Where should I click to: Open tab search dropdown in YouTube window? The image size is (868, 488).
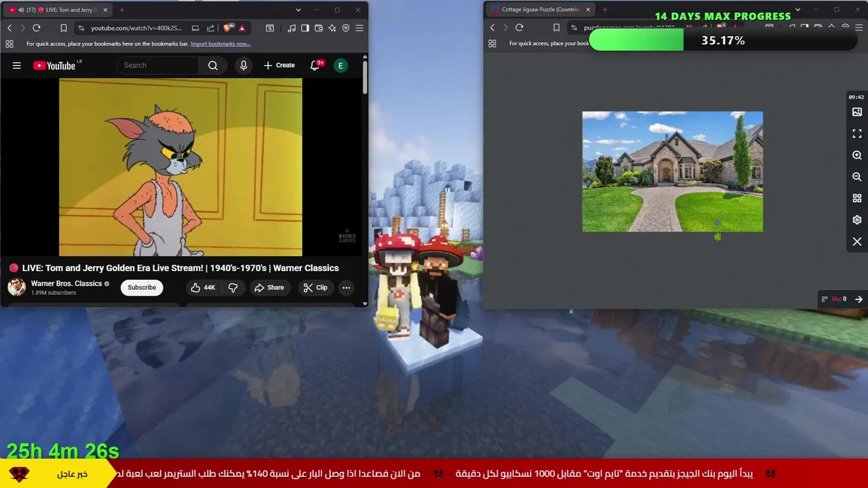(x=298, y=9)
